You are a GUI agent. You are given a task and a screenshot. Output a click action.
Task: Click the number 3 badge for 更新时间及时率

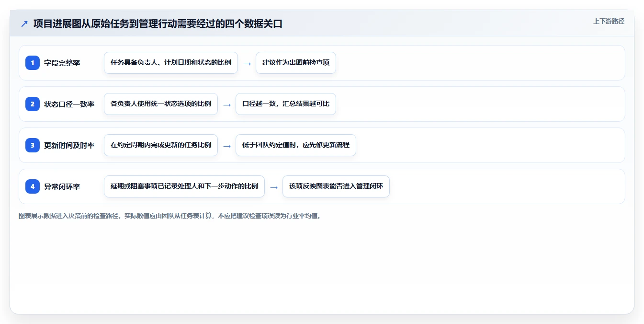click(33, 145)
